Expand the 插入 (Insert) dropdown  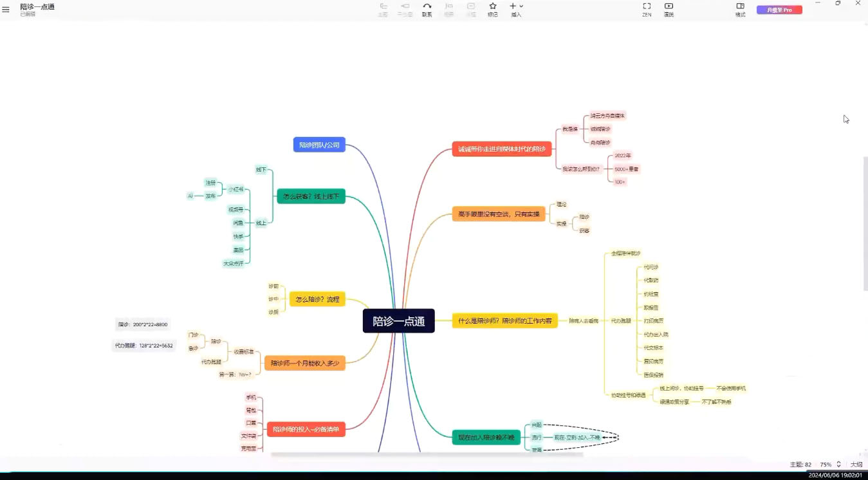coord(516,9)
